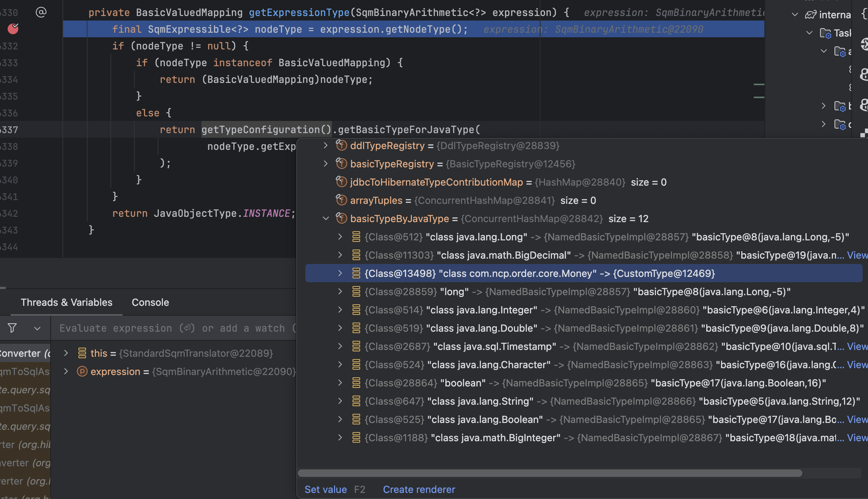Click the filter funnel icon in Threads panel
Image resolution: width=868 pixels, height=499 pixels.
pos(12,328)
